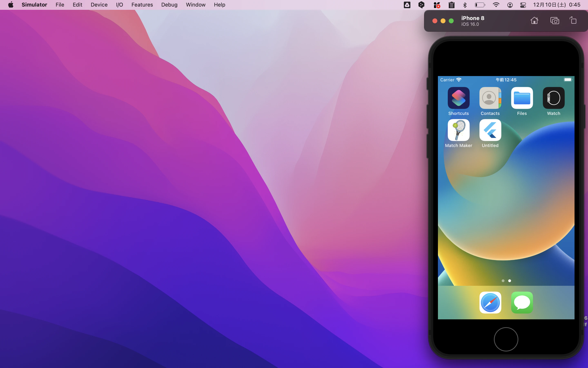Screen dimensions: 588x368
Task: Open Safari from the dock
Action: point(490,303)
